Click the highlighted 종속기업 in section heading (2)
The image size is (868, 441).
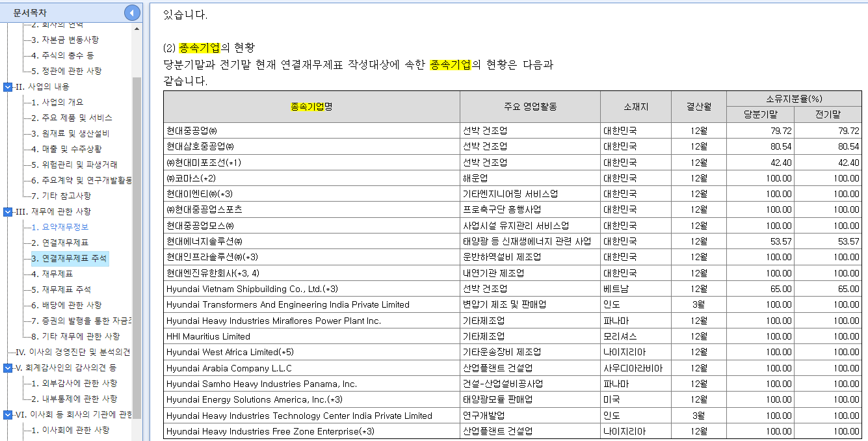[200, 47]
